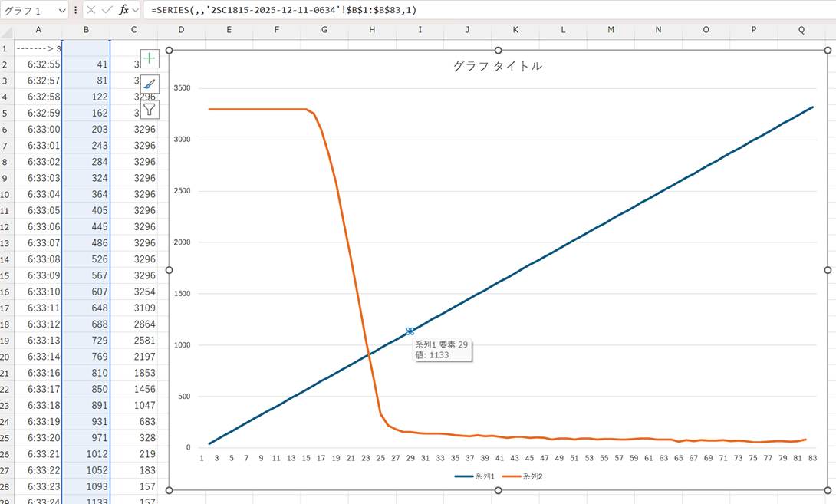The height and width of the screenshot is (504, 836).
Task: Click the Select All corner triangle
Action: click(8, 30)
